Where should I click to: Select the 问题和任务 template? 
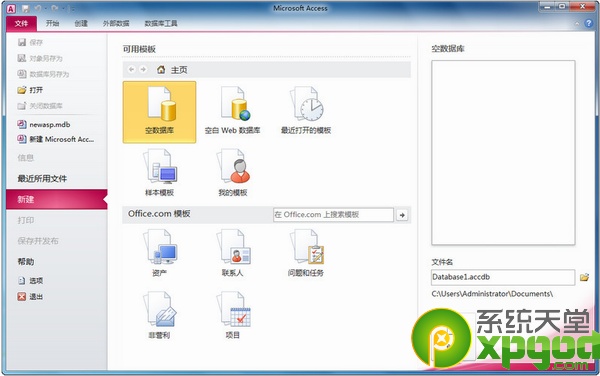pos(306,252)
